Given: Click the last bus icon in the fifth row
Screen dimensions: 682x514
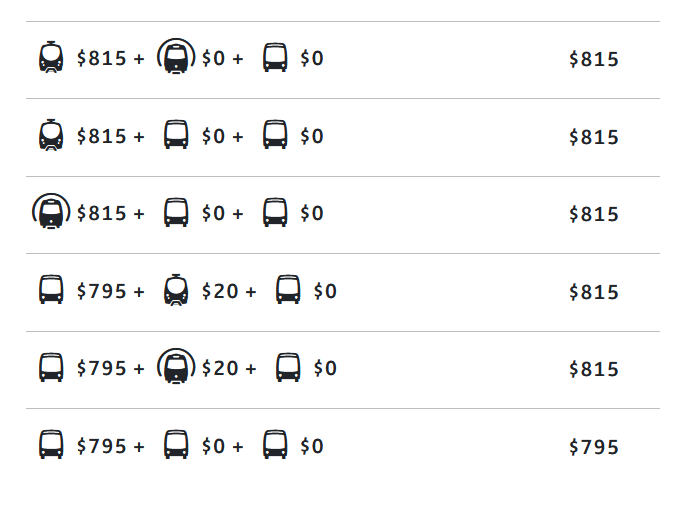Looking at the screenshot, I should [288, 367].
